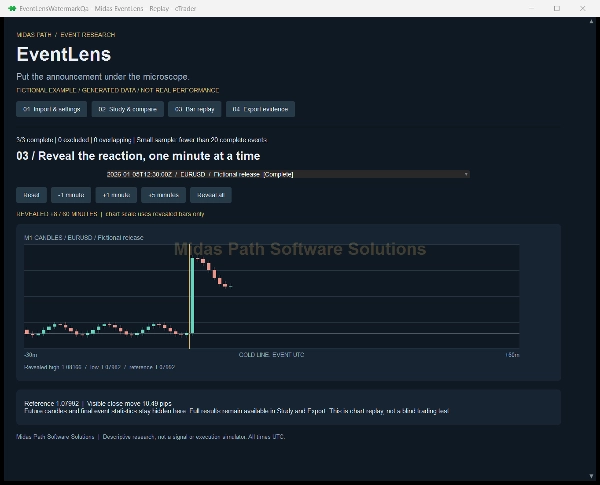Go to the 04 Export evidence tab
The image size is (600, 485).
(260, 109)
